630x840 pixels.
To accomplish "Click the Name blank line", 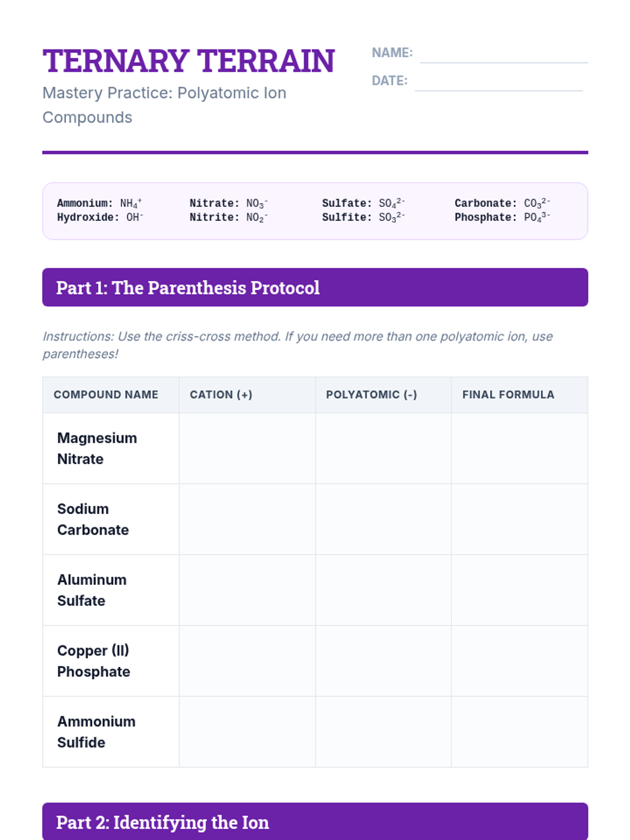I will (503, 57).
